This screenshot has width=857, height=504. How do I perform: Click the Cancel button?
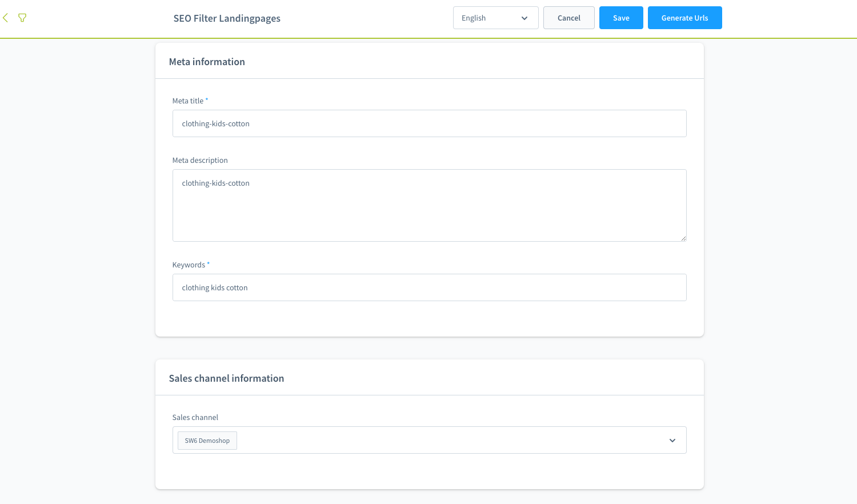tap(568, 18)
